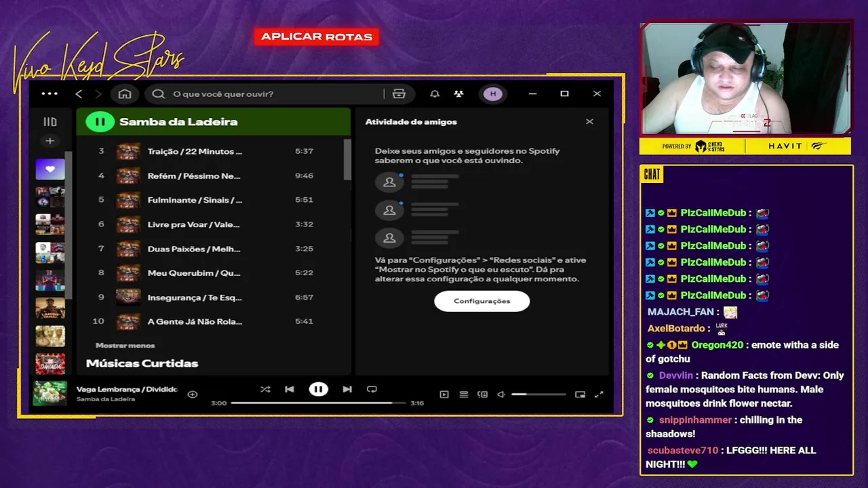Click chat username scubasteve710

(x=683, y=450)
